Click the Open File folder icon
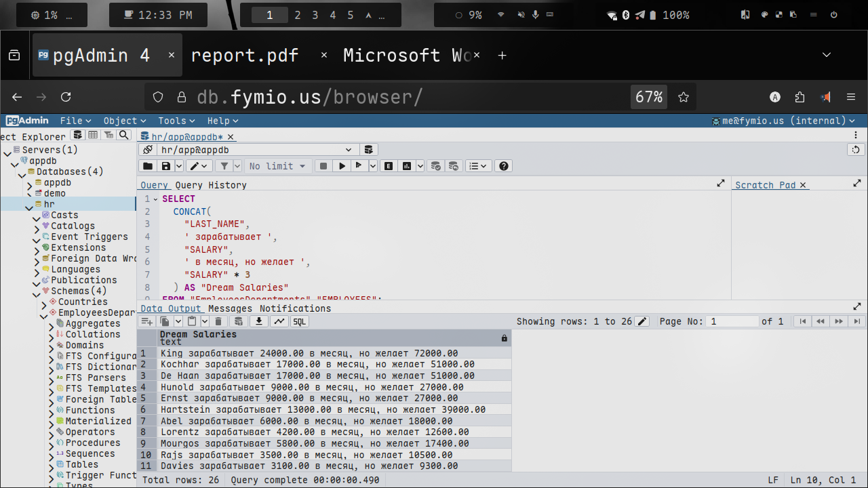The width and height of the screenshot is (868, 488). click(x=147, y=166)
